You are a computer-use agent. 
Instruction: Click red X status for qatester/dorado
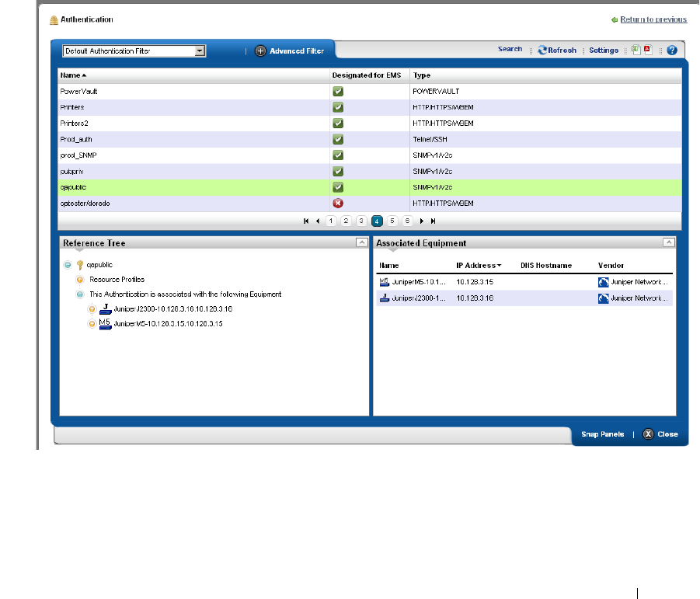click(x=338, y=204)
